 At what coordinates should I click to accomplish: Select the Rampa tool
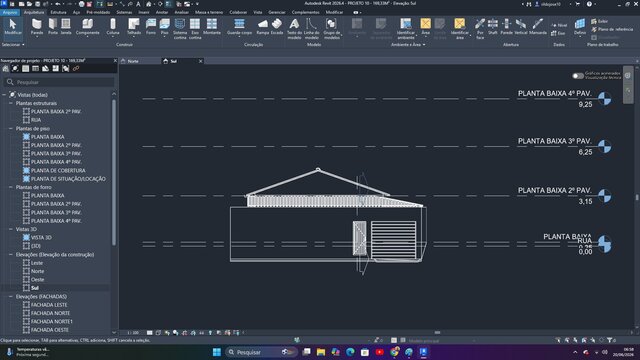(263, 27)
